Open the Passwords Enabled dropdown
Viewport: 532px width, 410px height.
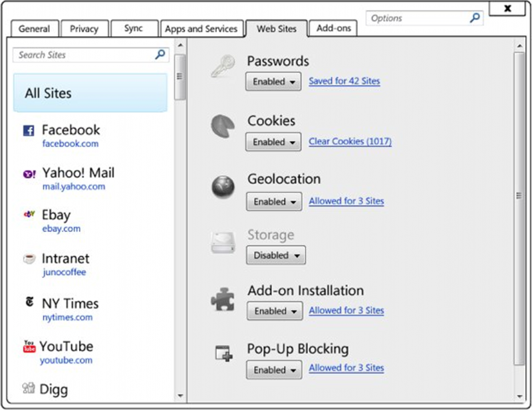coord(273,81)
